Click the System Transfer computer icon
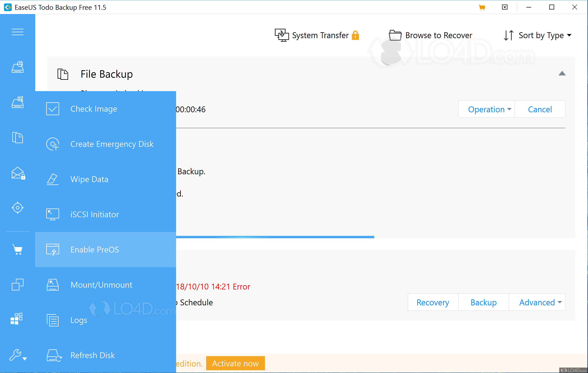 coord(282,35)
